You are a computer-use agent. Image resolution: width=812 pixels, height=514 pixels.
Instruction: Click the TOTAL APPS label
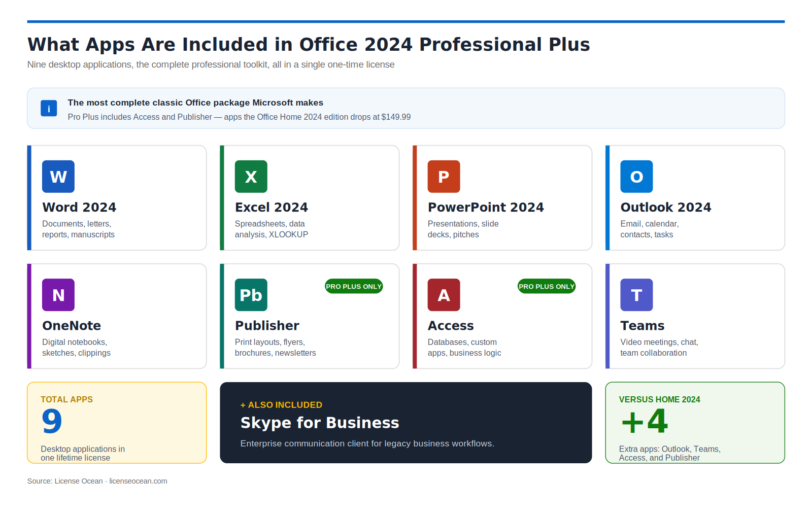(x=66, y=399)
